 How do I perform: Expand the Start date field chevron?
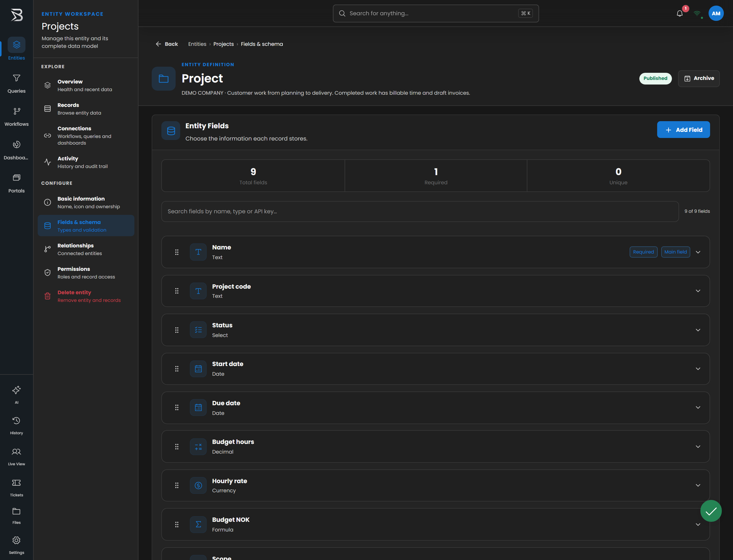pyautogui.click(x=698, y=369)
